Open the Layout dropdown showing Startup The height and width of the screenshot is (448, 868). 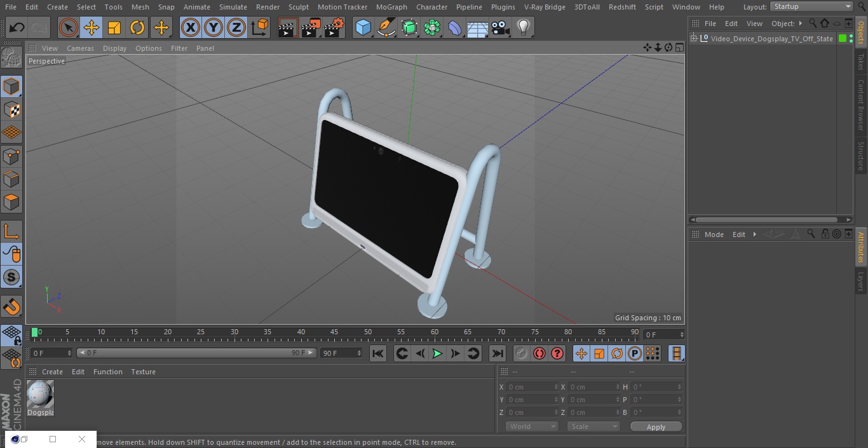pyautogui.click(x=812, y=6)
